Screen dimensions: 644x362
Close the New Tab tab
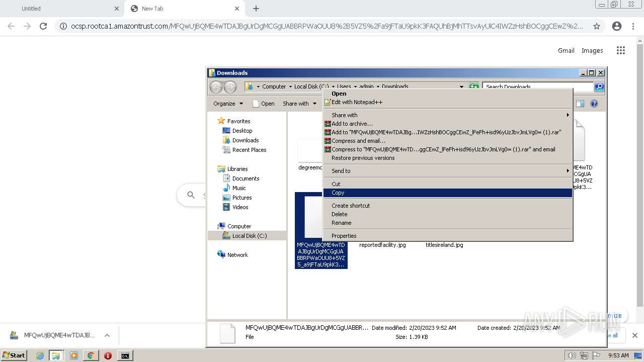(x=237, y=9)
